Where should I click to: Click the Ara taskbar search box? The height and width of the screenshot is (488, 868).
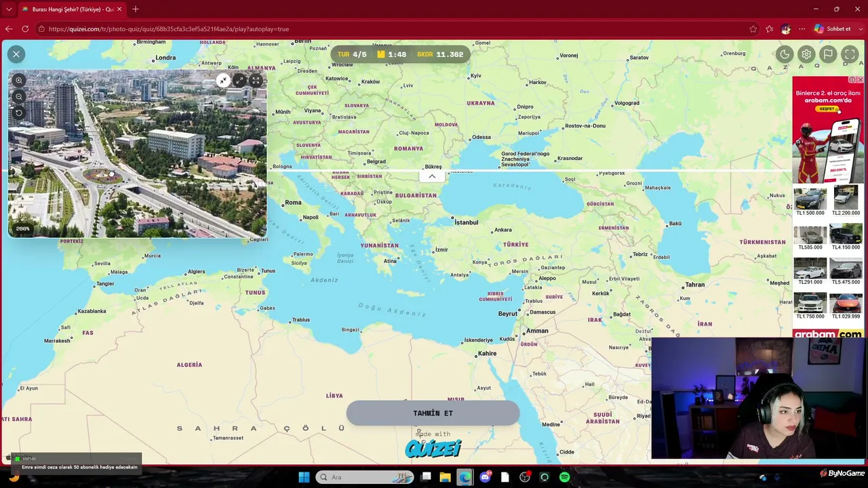click(366, 477)
